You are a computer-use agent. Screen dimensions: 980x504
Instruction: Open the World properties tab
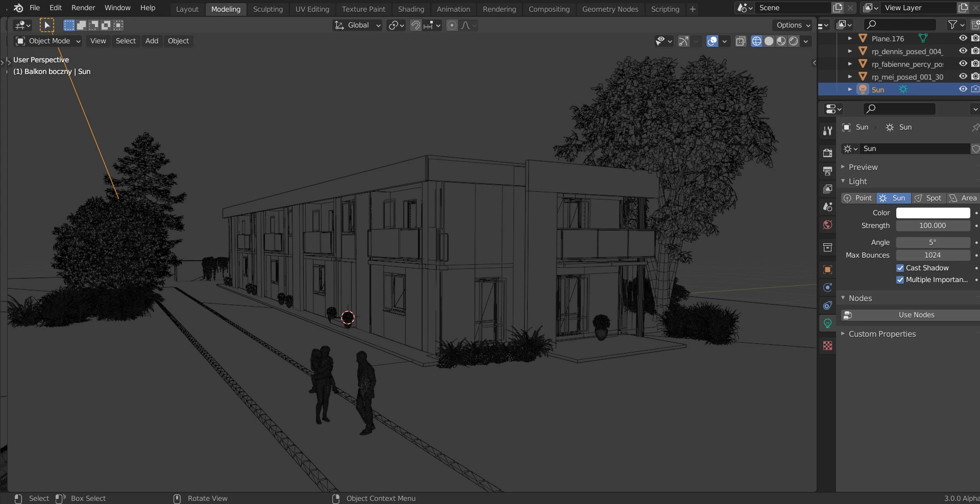click(827, 225)
